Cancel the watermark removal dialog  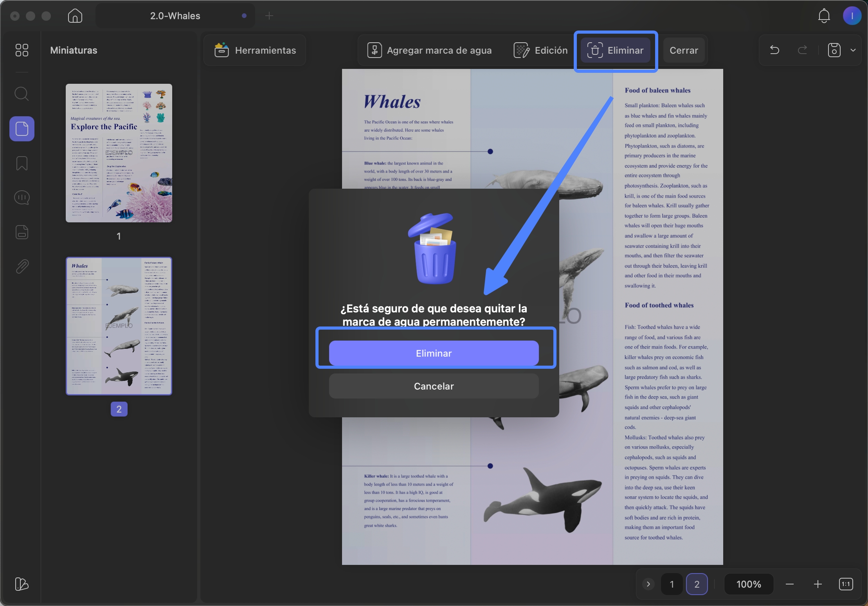[434, 386]
